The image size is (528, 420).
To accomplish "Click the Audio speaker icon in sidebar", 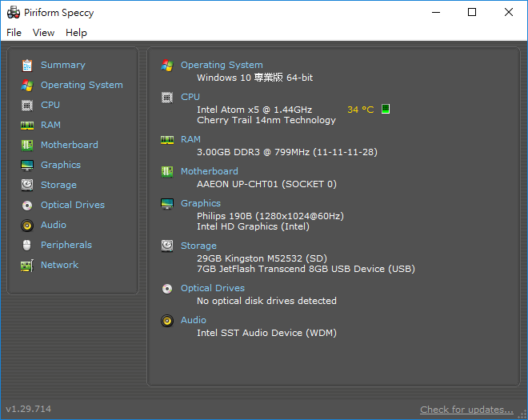I will tap(27, 225).
